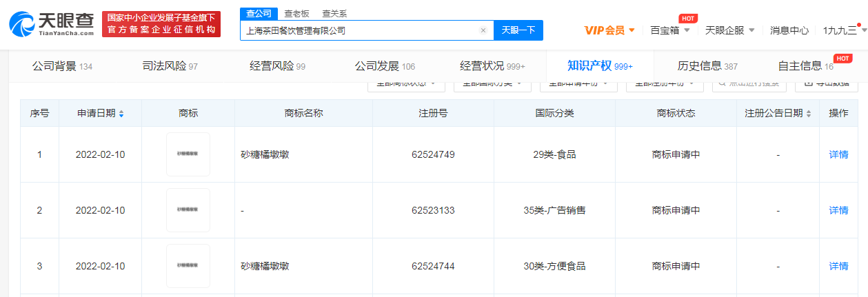
Task: Open the trademark image in row 2
Action: pyautogui.click(x=188, y=210)
